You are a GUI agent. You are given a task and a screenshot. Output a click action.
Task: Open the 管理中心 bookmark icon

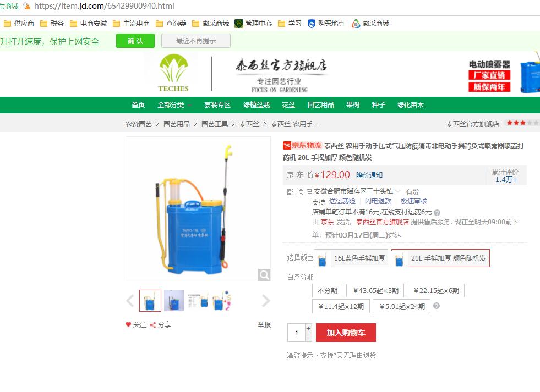point(239,24)
